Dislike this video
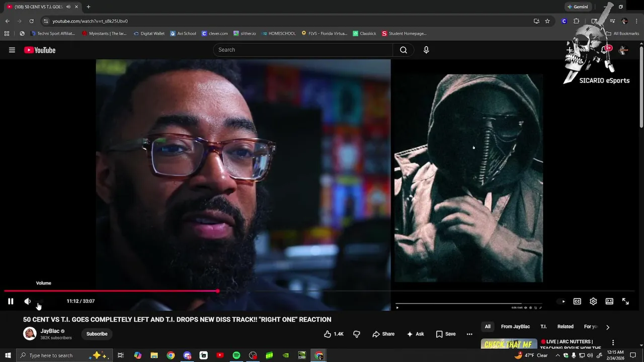This screenshot has height=362, width=644. point(357,334)
